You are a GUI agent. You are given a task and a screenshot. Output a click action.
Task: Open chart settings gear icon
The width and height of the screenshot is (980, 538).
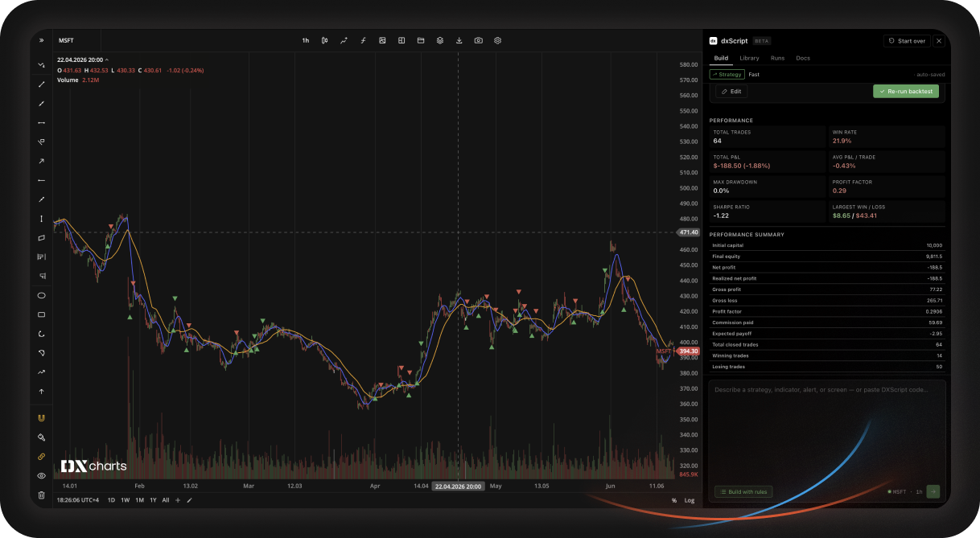click(498, 40)
